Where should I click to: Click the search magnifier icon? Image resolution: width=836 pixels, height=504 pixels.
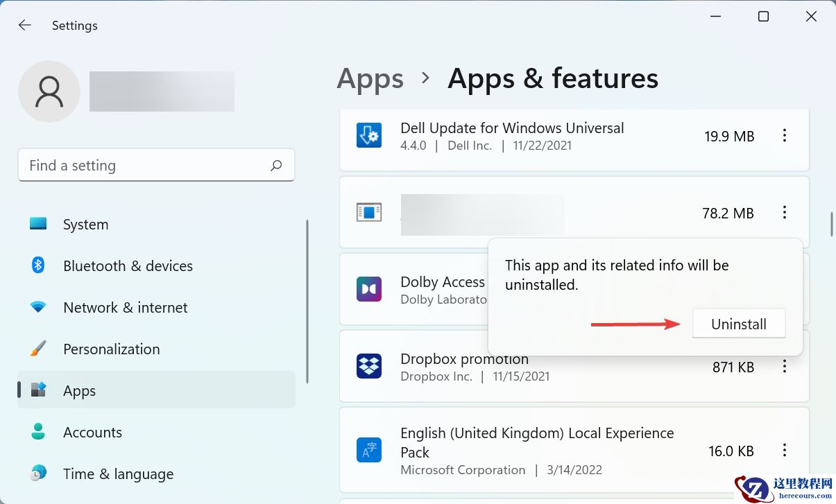coord(276,166)
